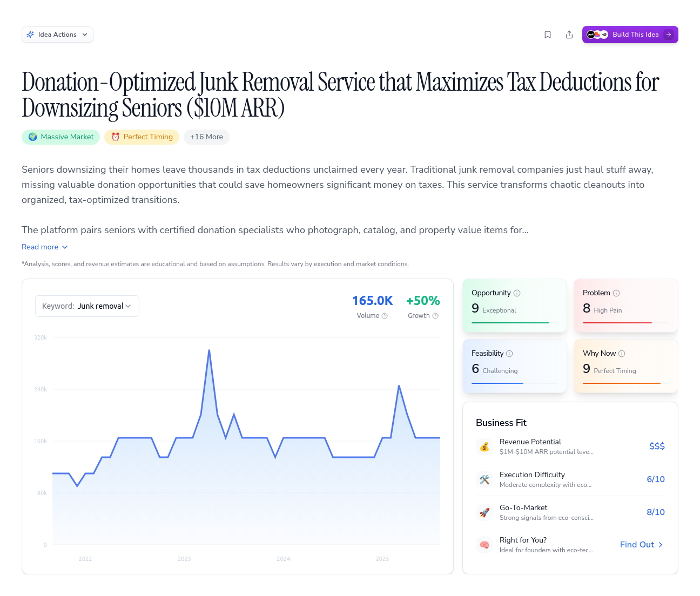
Task: Click the 2025 label on chart axis
Action: click(x=382, y=559)
